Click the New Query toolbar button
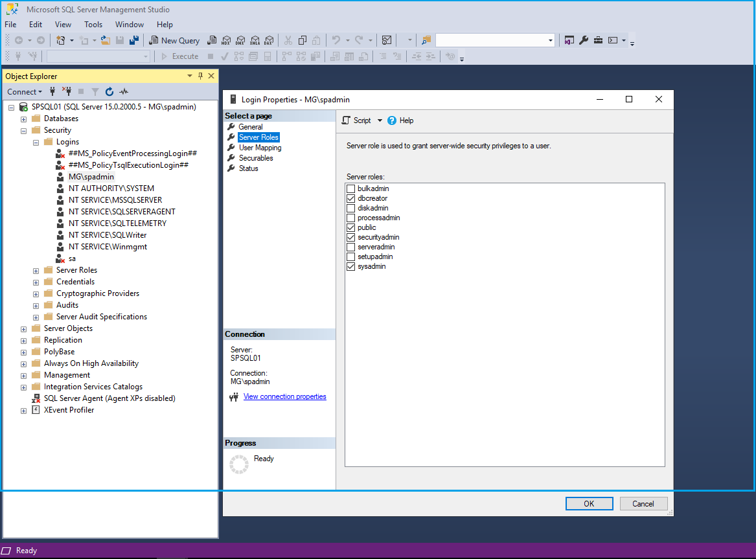Screen dimensions: 756x559 point(174,40)
